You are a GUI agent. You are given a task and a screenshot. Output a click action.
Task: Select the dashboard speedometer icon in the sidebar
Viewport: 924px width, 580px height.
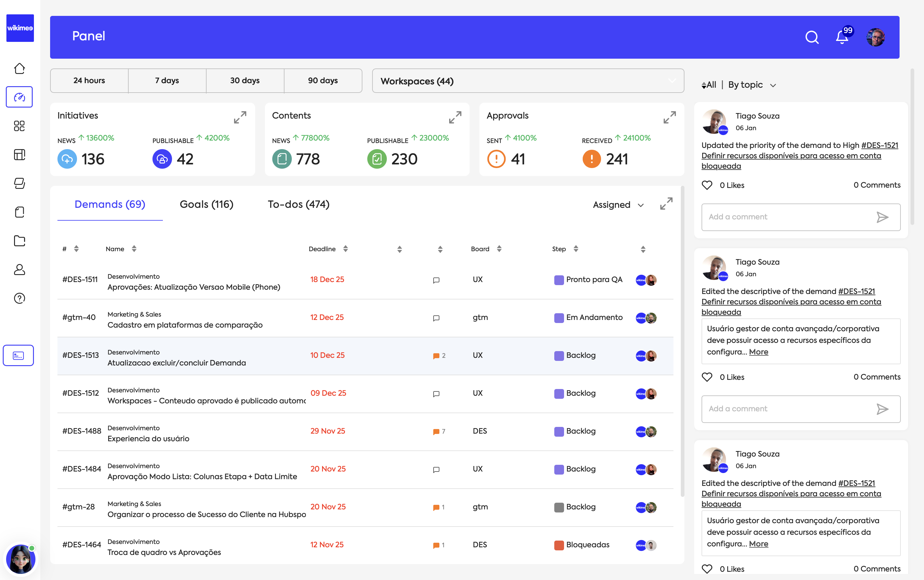tap(19, 97)
